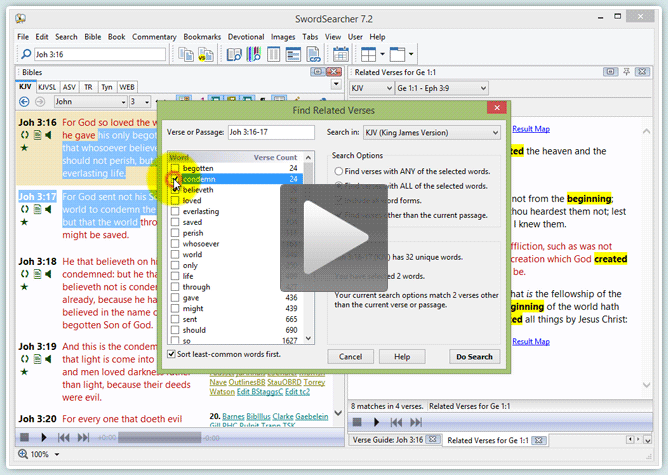Open the Torrey commentary link

[314, 382]
